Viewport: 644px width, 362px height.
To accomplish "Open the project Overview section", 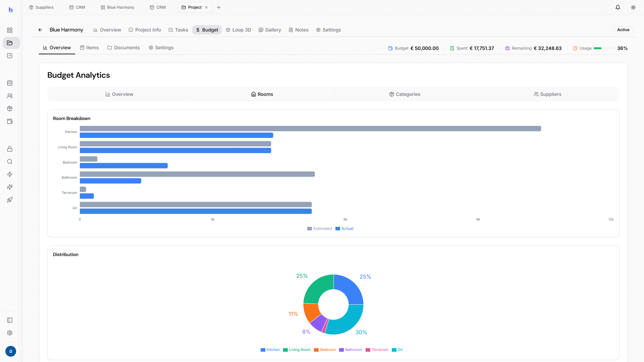I will 107,30.
